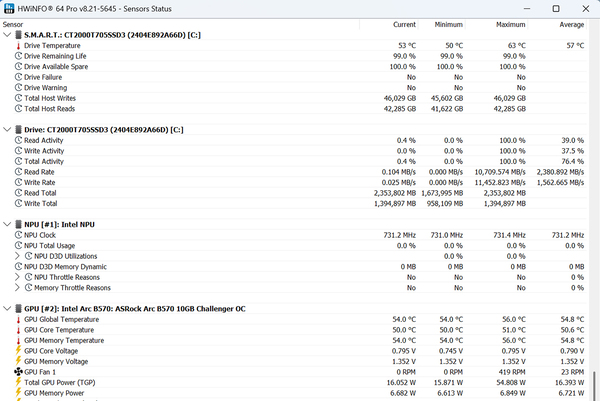This screenshot has width=600, height=401.
Task: Click the GPU Fan 1 fan icon
Action: pos(18,372)
